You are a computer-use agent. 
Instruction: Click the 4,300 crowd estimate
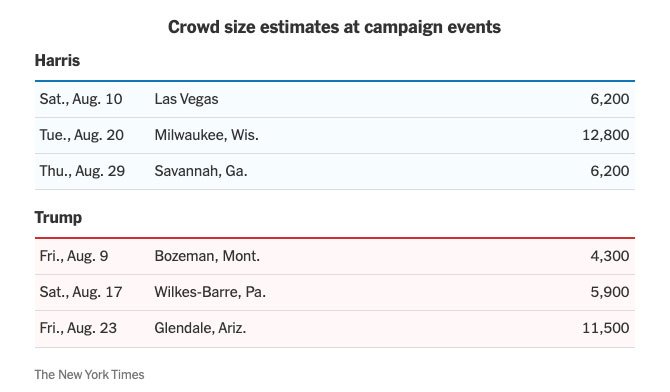coord(609,256)
